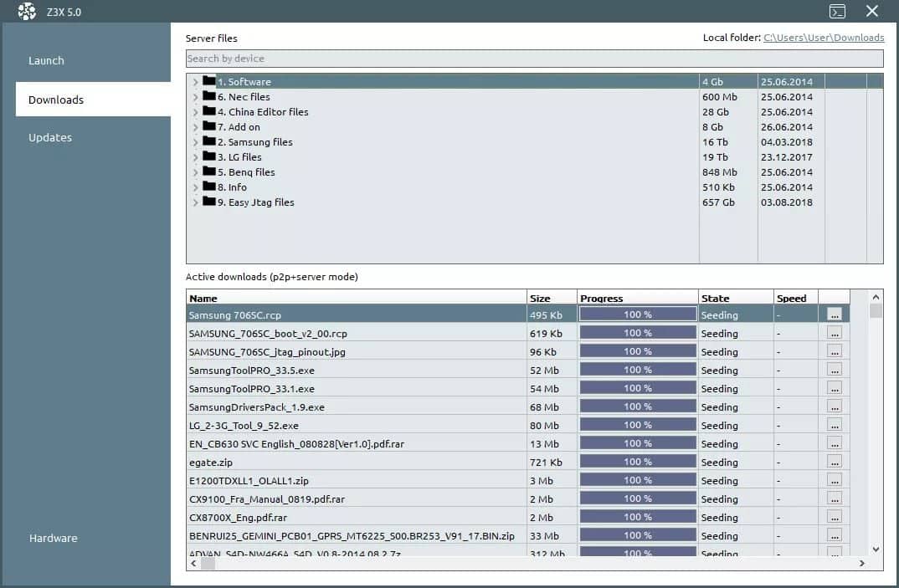Click the folder icon for Easy Jtag files

tap(209, 202)
